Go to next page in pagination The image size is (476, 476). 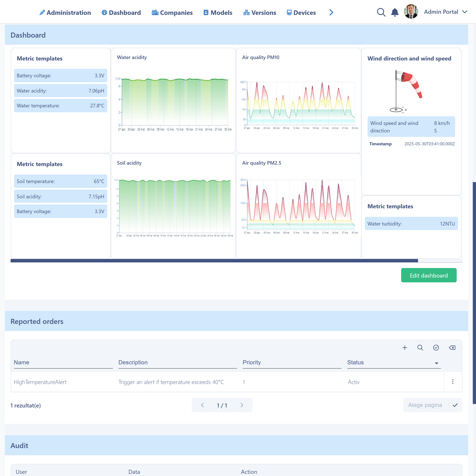[x=242, y=405]
